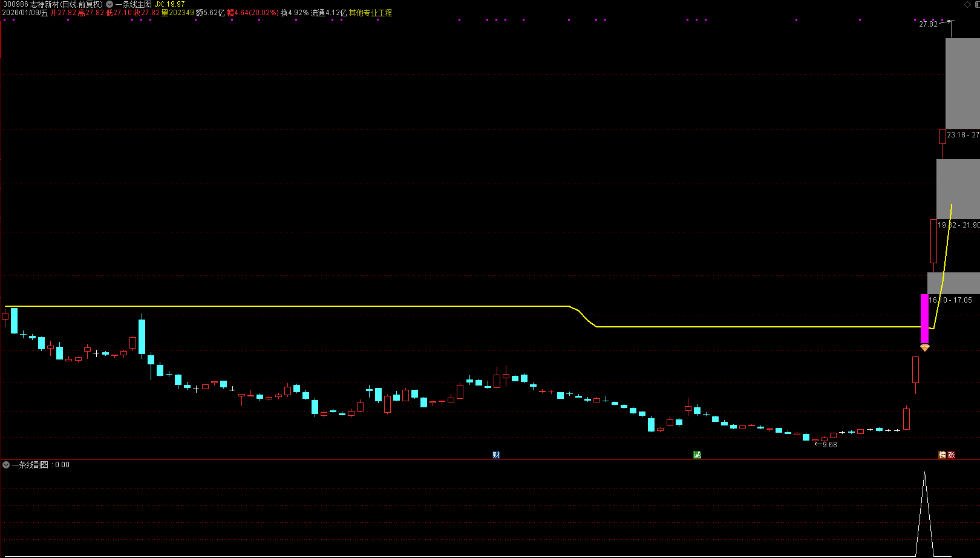Open the 财 financial event marker
Image resolution: width=980 pixels, height=558 pixels.
tap(496, 455)
